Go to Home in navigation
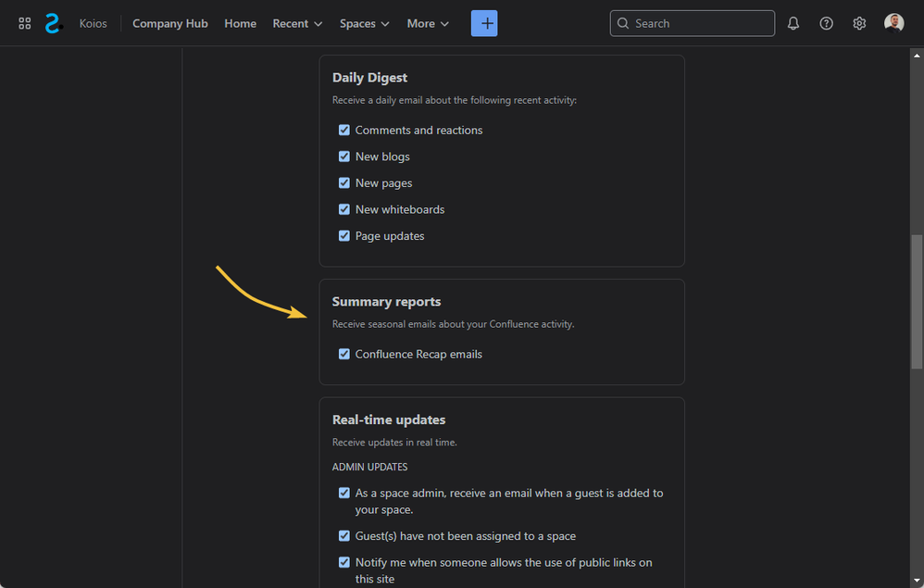The height and width of the screenshot is (588, 924). tap(241, 23)
